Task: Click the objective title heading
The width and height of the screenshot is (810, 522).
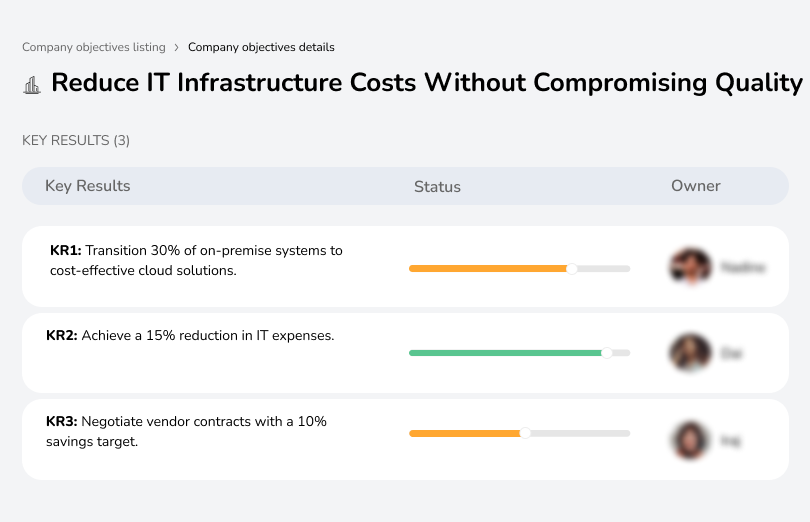Action: coord(427,83)
